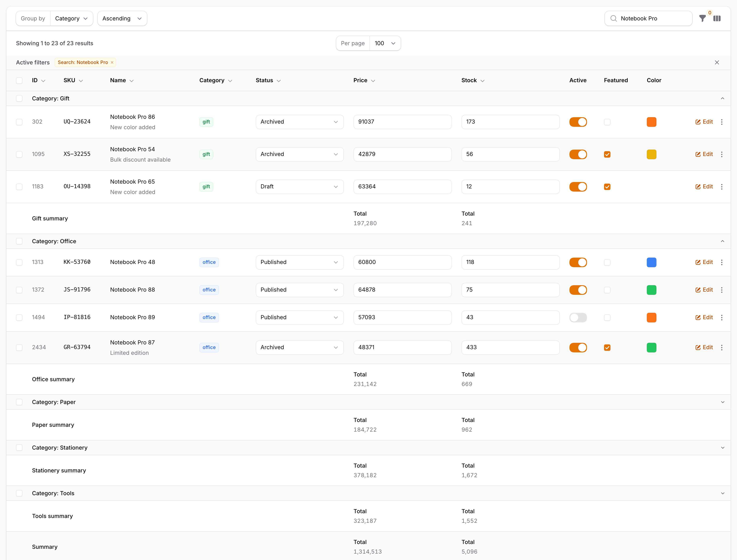Open more actions for Notebook Pro 86
The height and width of the screenshot is (560, 737).
722,122
